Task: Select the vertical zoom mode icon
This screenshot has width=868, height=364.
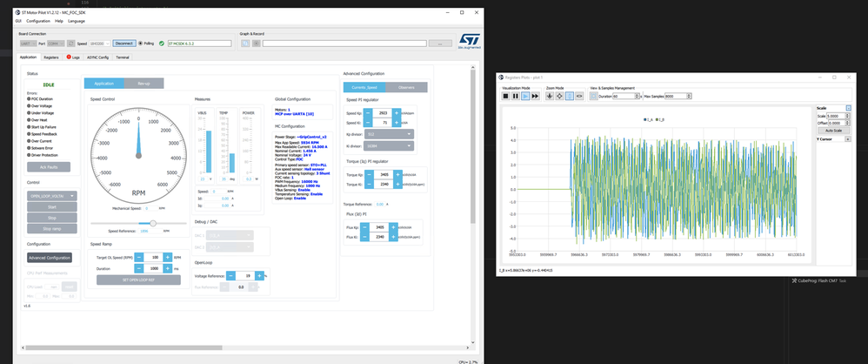Action: click(570, 96)
